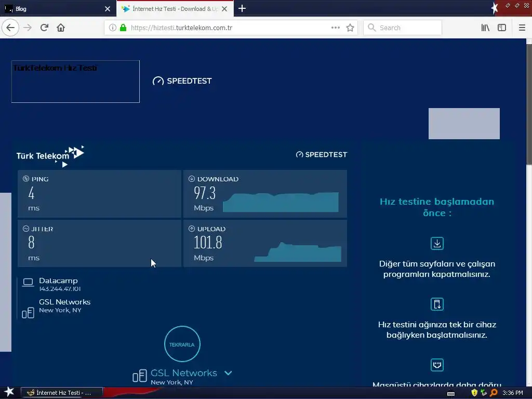Close the İnternet Hız Testi tab
The height and width of the screenshot is (399, 532).
click(x=224, y=9)
